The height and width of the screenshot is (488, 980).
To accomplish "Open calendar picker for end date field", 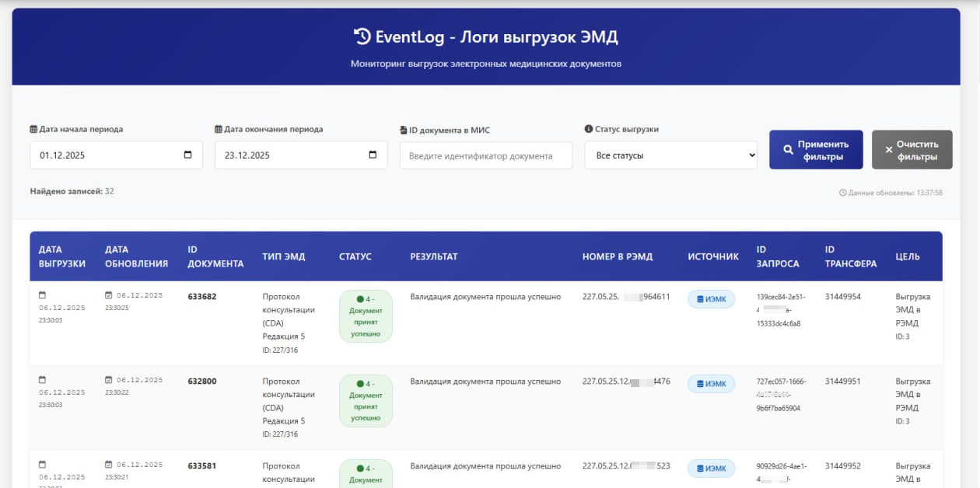I will click(x=373, y=155).
